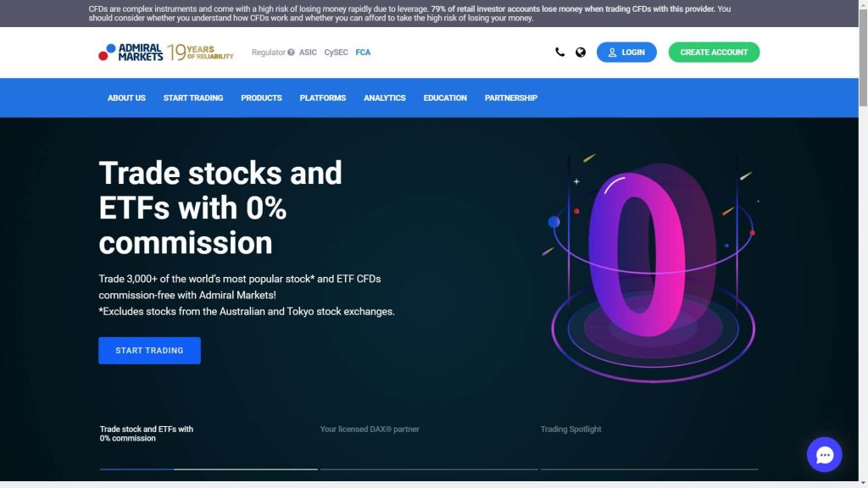868x488 pixels.
Task: Open the globe language selector
Action: point(580,52)
